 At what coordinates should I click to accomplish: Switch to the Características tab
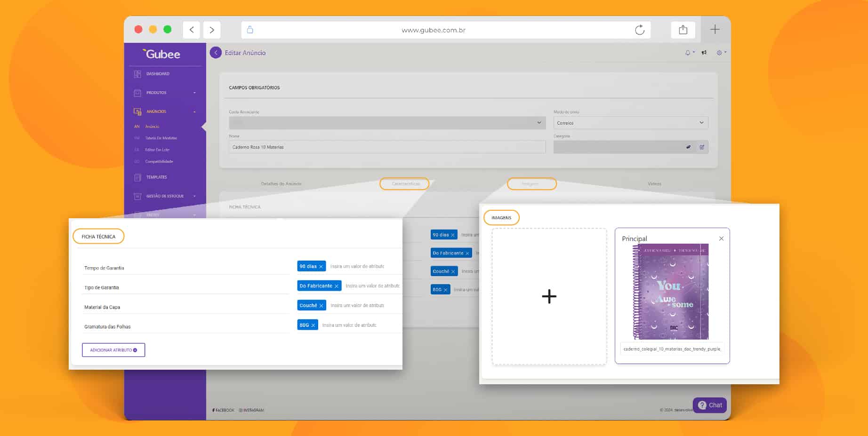tap(405, 184)
